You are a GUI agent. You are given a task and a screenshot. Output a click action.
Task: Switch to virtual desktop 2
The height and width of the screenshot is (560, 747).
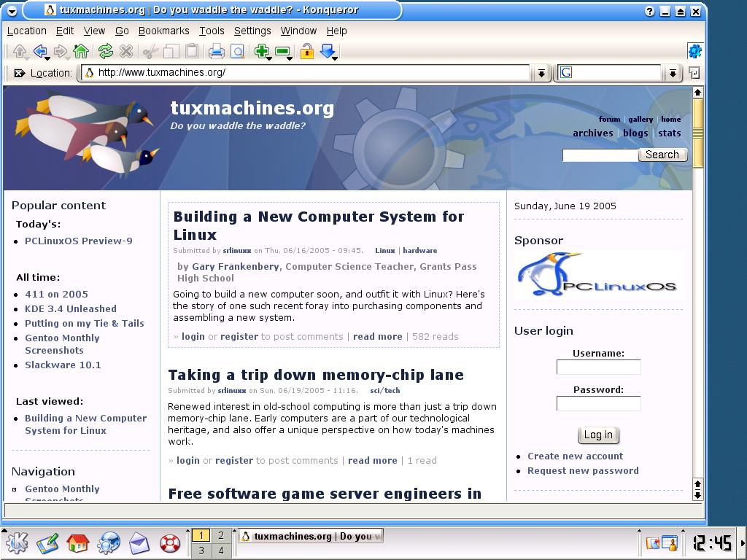click(220, 535)
